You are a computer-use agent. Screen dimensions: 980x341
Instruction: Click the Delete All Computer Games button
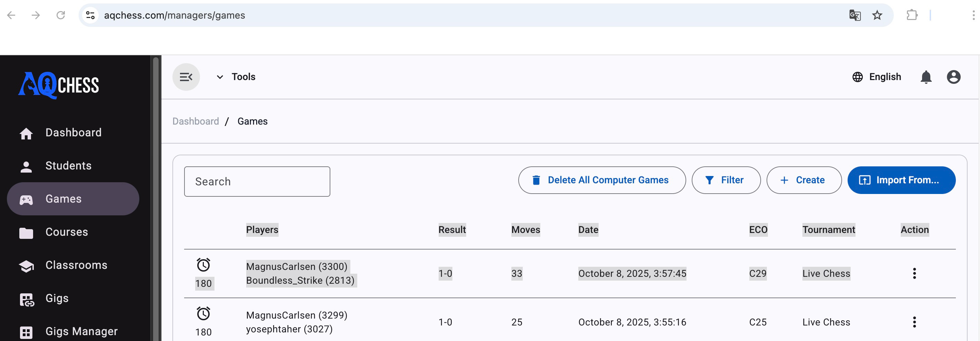pos(601,180)
